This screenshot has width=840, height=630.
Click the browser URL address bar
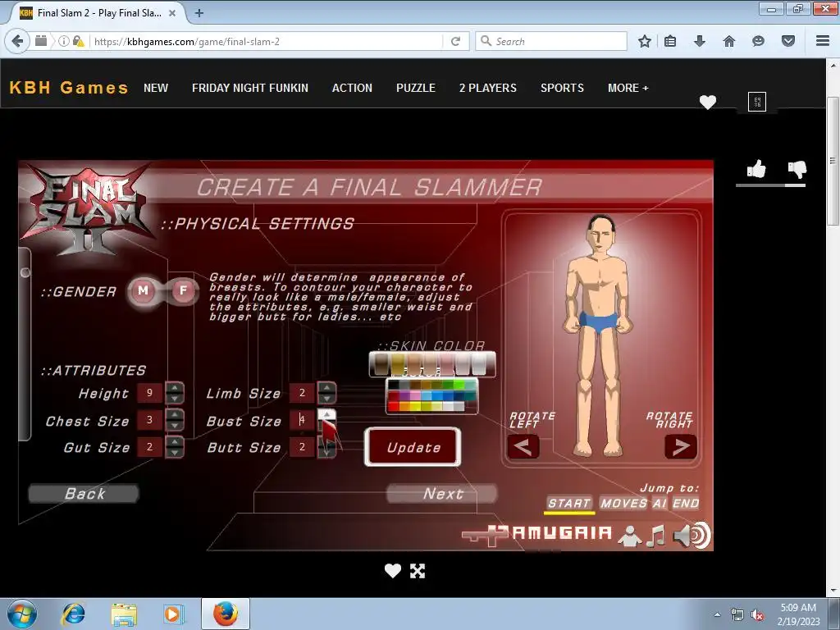point(267,41)
